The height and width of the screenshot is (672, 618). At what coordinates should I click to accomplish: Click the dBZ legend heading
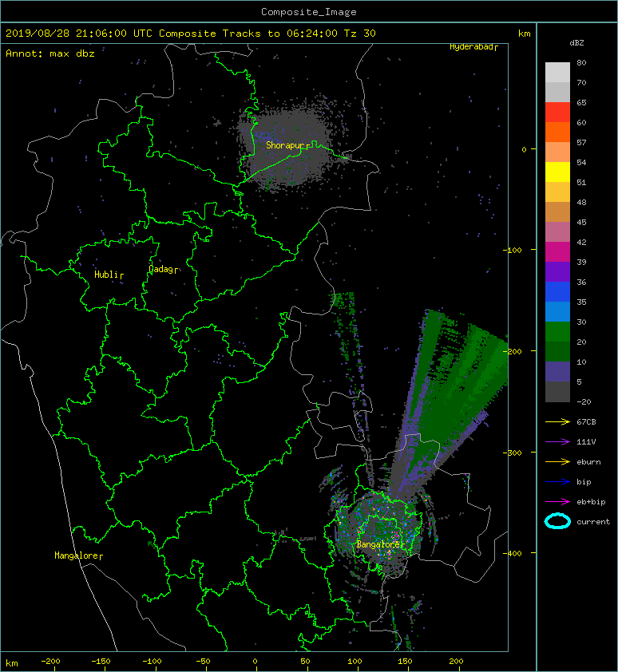pyautogui.click(x=576, y=43)
